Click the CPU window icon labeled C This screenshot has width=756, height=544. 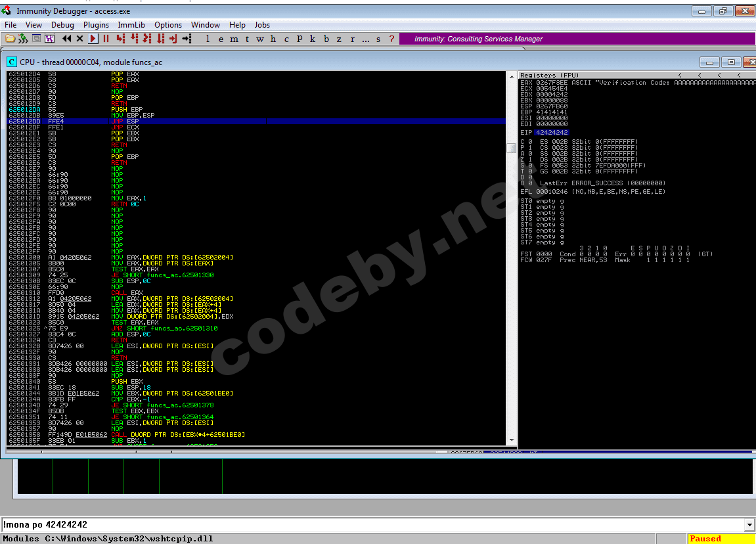point(12,62)
